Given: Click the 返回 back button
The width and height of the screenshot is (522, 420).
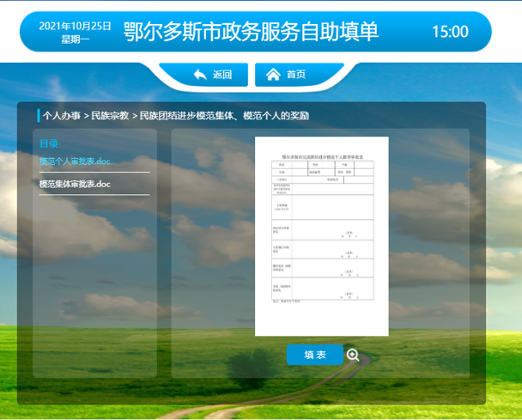Looking at the screenshot, I should 203,75.
